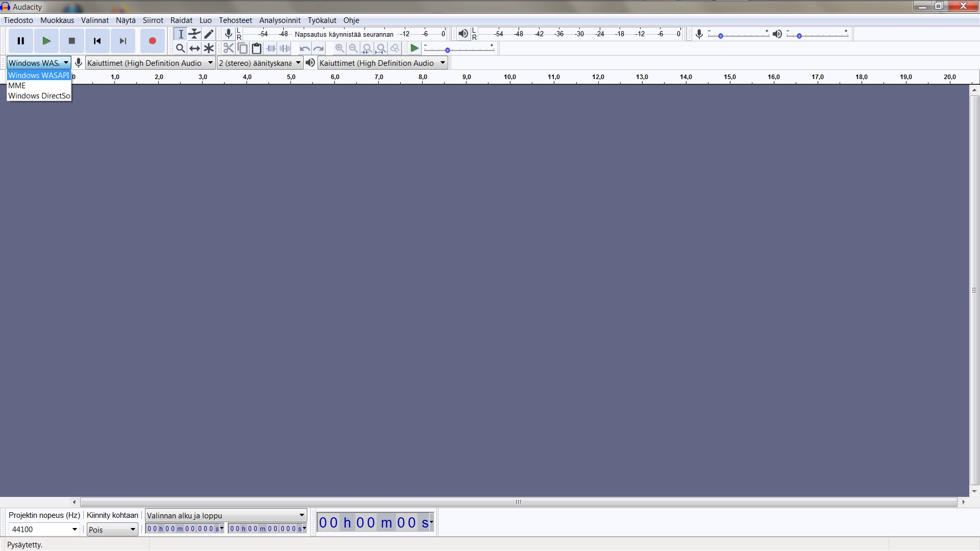Click the Copy icon

[243, 48]
